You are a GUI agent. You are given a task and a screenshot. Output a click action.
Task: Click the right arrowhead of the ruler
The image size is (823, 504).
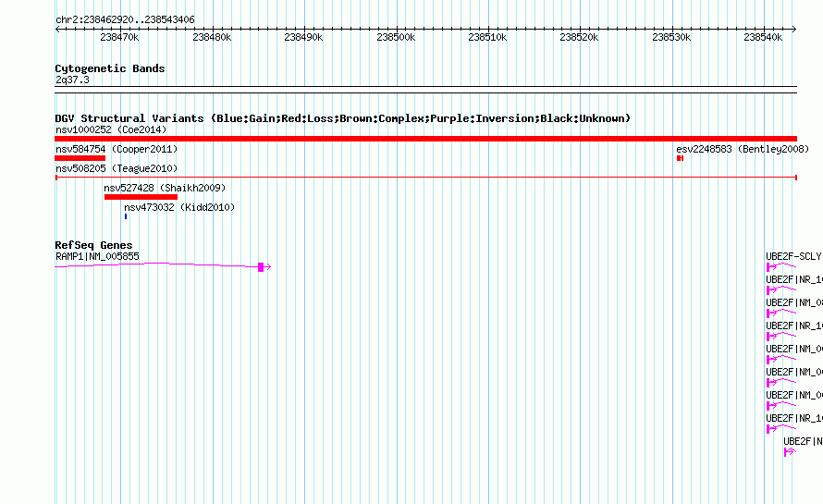tap(794, 29)
